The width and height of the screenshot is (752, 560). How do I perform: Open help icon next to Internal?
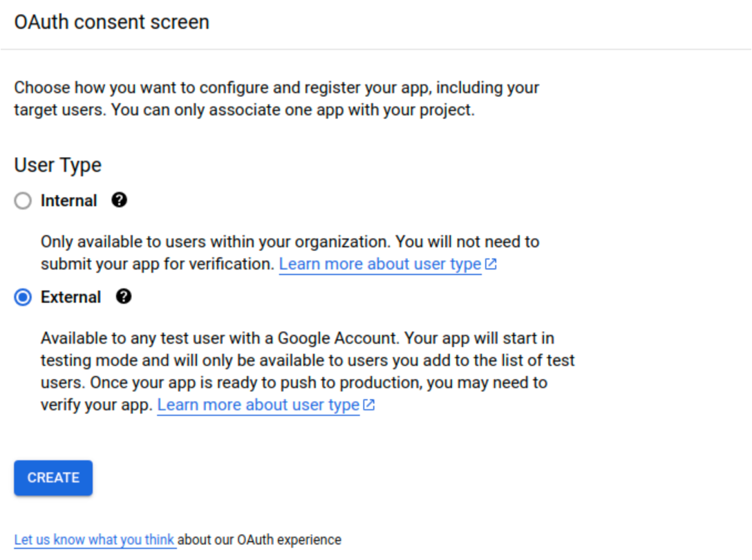click(x=119, y=200)
